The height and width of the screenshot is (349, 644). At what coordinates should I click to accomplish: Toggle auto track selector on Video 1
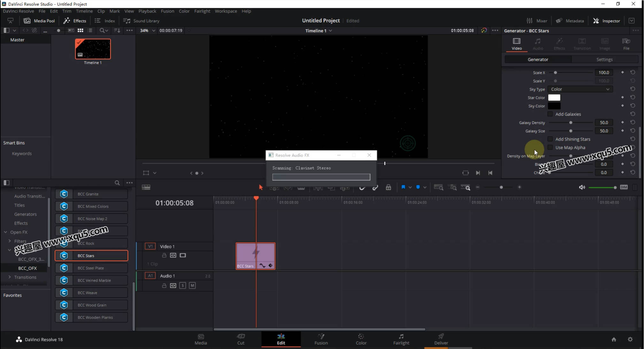173,256
